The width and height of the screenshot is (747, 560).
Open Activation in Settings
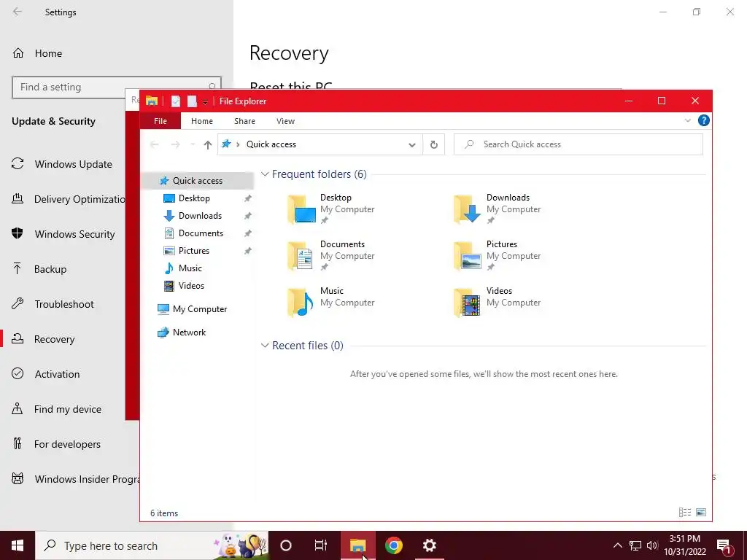46,374
